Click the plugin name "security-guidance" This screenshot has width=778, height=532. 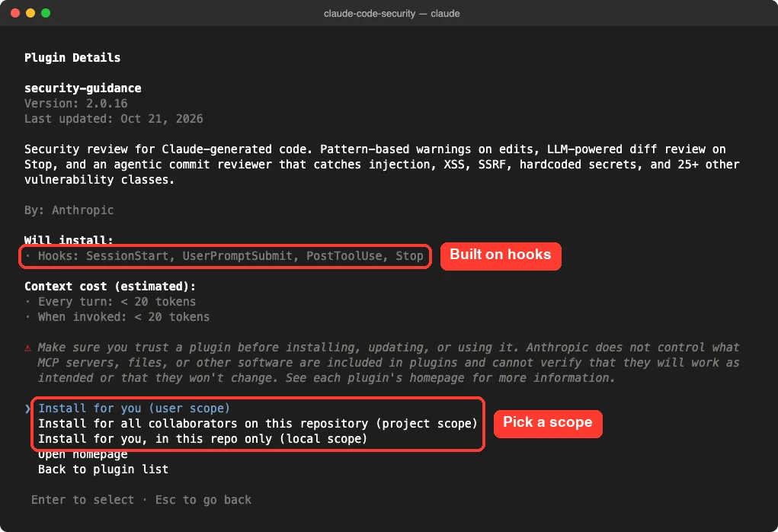coord(83,88)
